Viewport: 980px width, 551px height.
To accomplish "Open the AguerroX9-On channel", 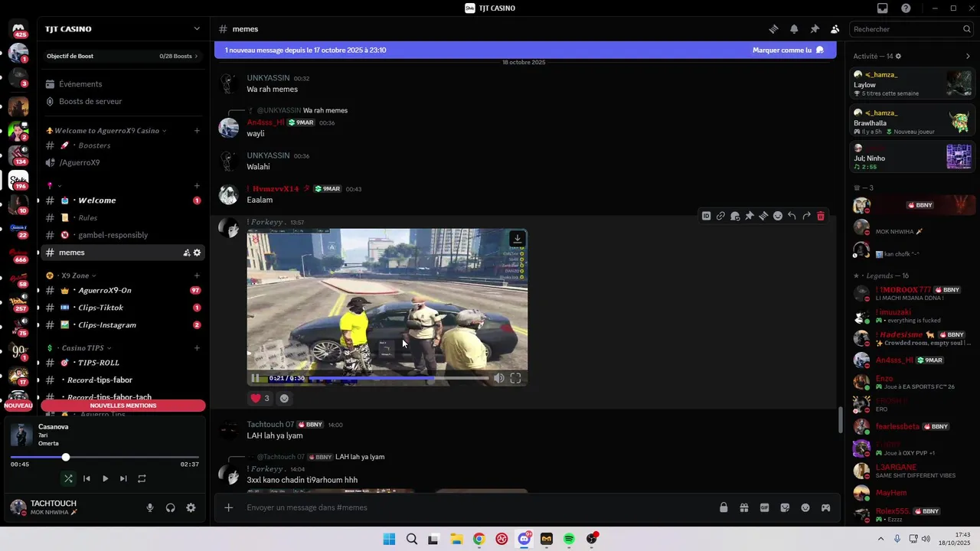I will 122,291.
